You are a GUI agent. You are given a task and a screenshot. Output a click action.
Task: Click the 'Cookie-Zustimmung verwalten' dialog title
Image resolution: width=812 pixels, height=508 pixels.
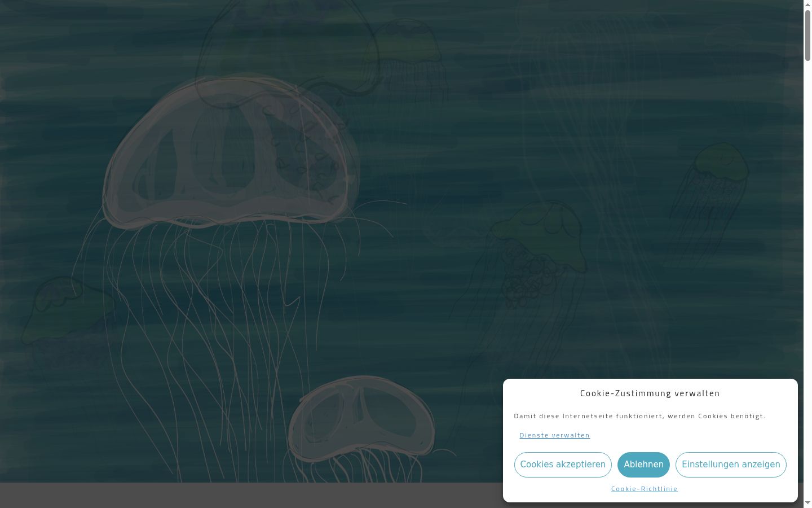pyautogui.click(x=650, y=393)
